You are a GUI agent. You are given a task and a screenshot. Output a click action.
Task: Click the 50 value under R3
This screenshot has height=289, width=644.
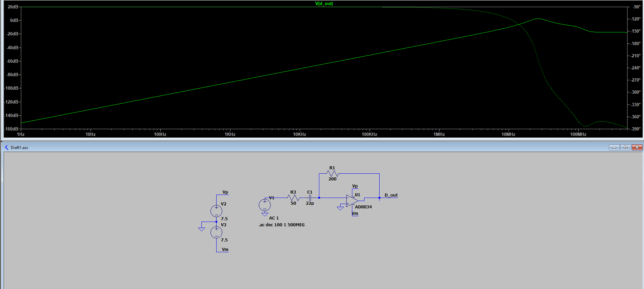pyautogui.click(x=293, y=203)
